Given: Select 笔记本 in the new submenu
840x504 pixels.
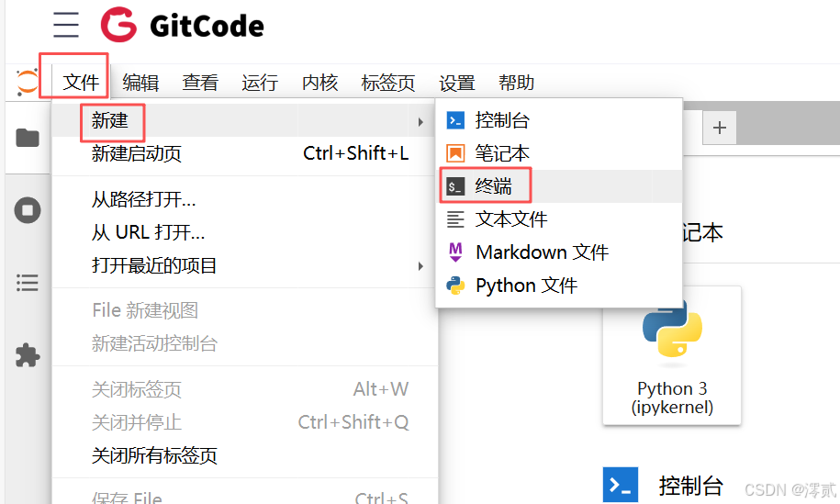Looking at the screenshot, I should (559, 153).
